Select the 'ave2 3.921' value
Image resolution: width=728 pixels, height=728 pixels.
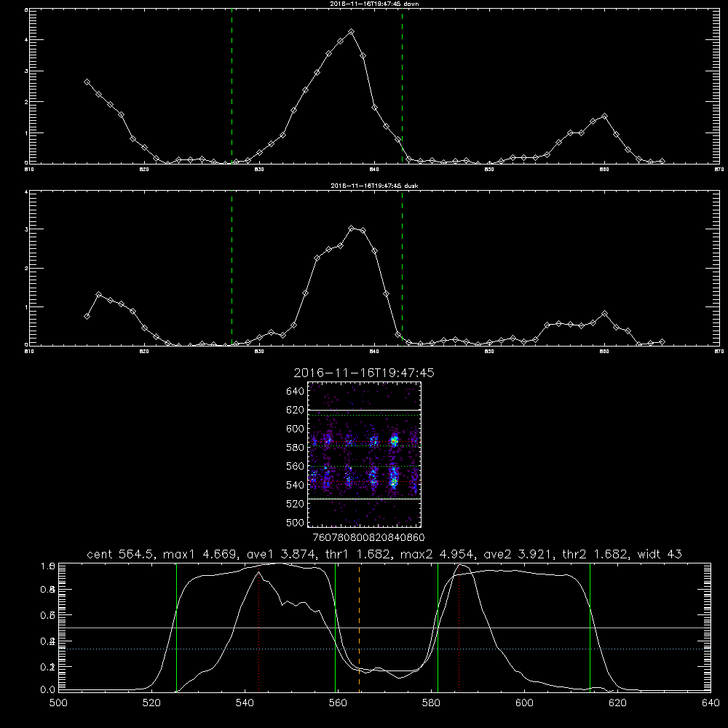pos(518,554)
